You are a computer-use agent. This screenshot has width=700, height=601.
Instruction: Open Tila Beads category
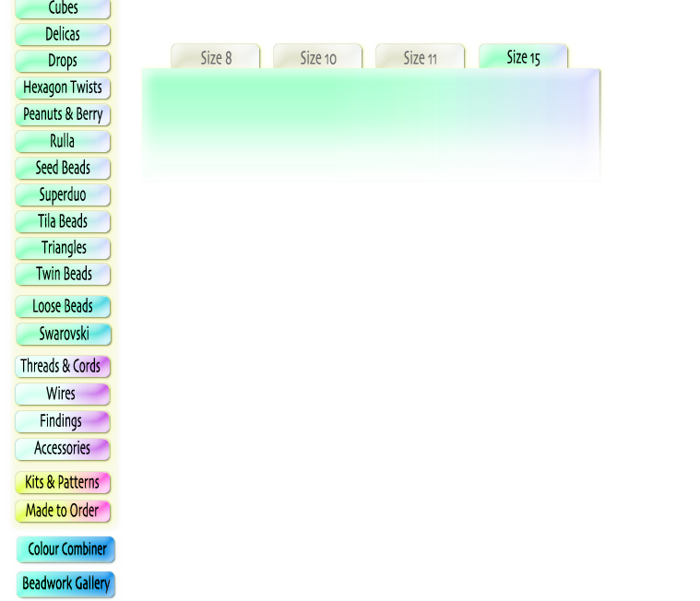63,222
